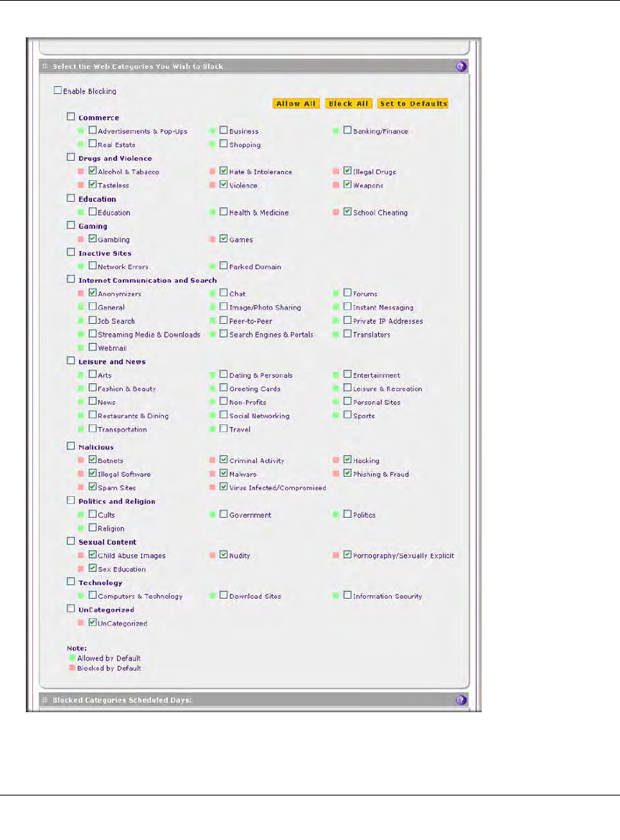Viewport: 620px width, 840px height.
Task: Uncheck Hate & Intolerance
Action: tap(224, 170)
